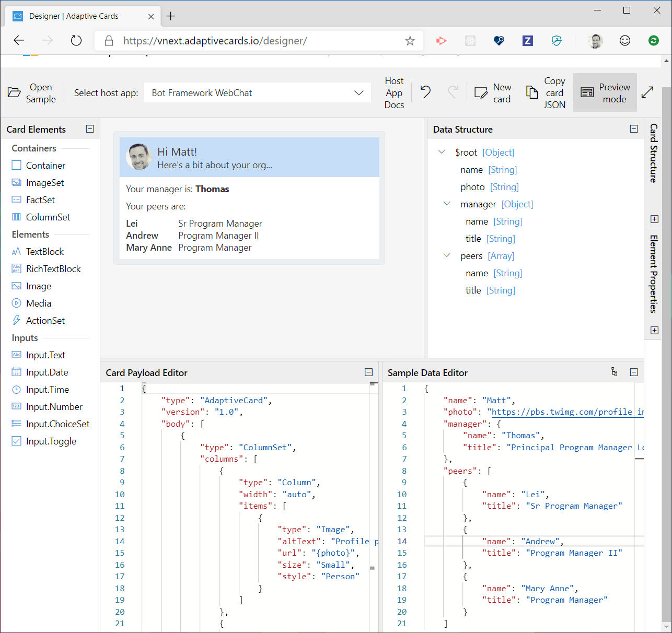Add an ActionSet element
Viewport: 672px width, 633px height.
(x=45, y=320)
